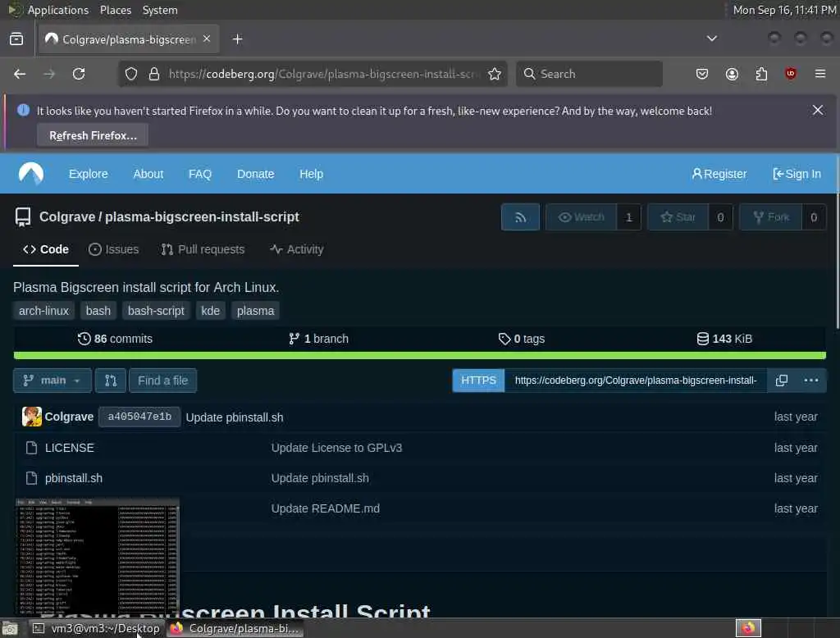
Task: Click the Watch eye button
Action: coord(582,217)
